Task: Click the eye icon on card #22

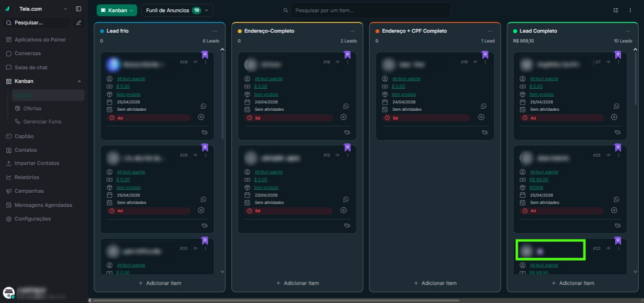Action: (608, 248)
